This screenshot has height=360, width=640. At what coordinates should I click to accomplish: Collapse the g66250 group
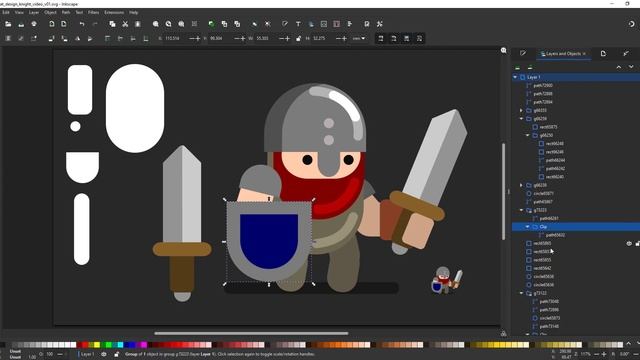point(527,136)
